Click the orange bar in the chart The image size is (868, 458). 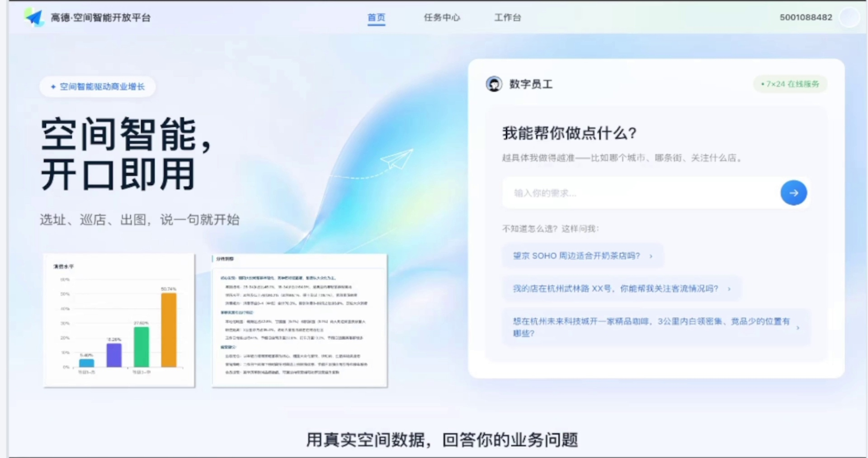169,330
